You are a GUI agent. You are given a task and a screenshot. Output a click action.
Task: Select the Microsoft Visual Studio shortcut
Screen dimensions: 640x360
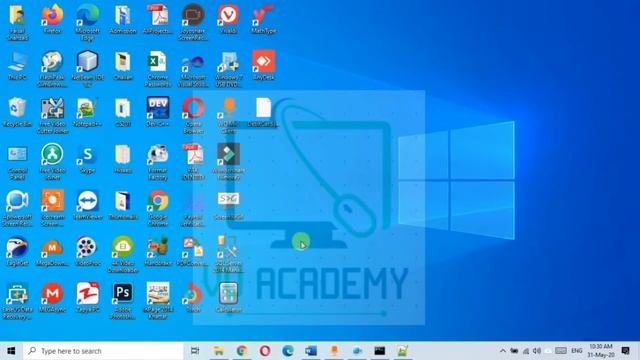point(193,69)
